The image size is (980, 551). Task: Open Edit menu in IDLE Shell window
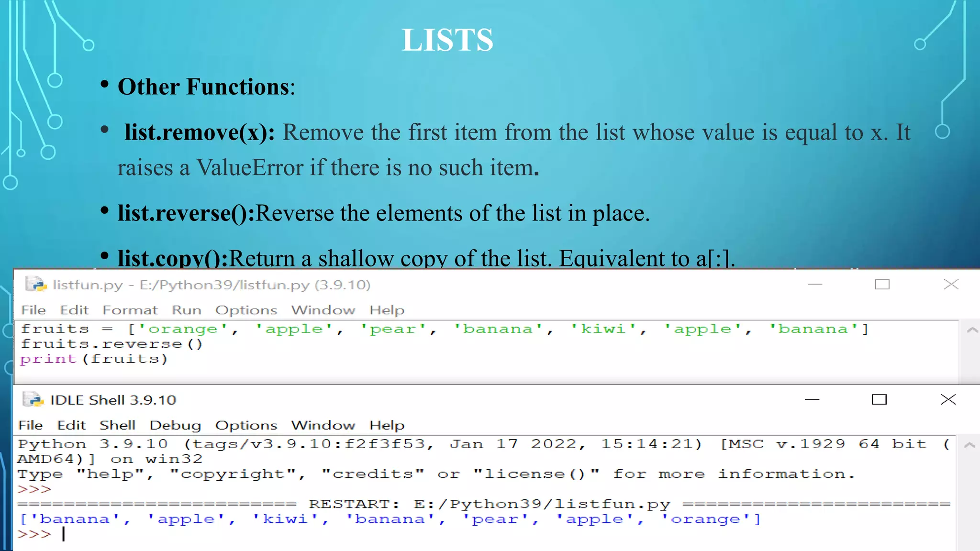coord(71,425)
